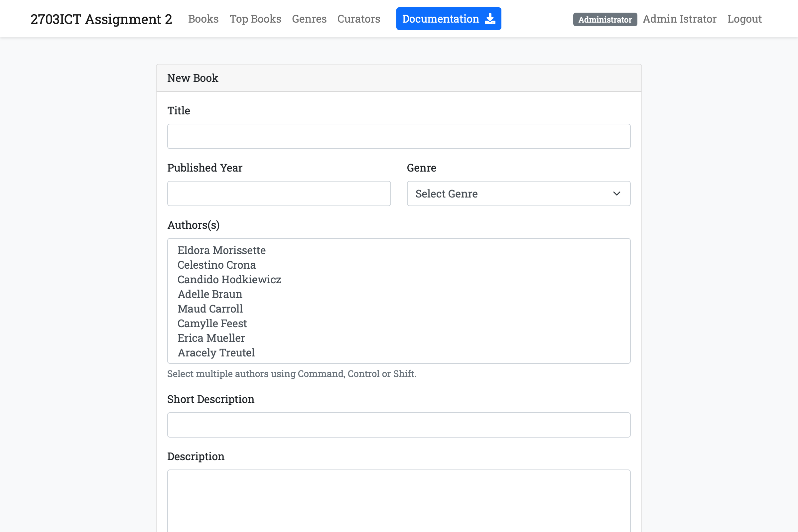
Task: Open the Top Books page
Action: tap(255, 19)
